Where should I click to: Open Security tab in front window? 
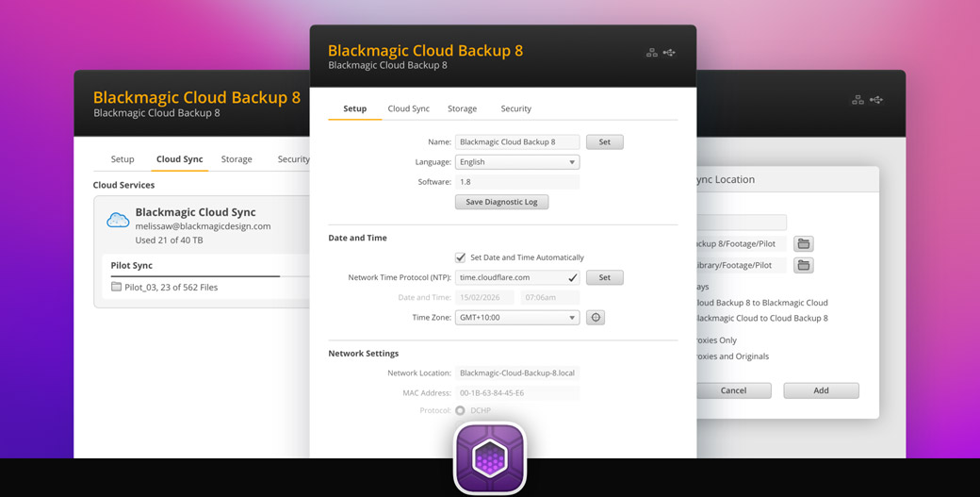[x=516, y=108]
